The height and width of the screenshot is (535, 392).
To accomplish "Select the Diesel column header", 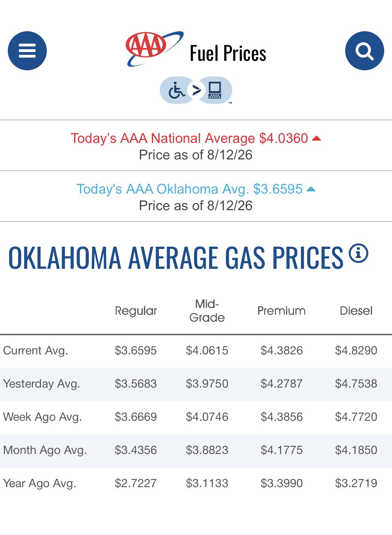I will 356,311.
